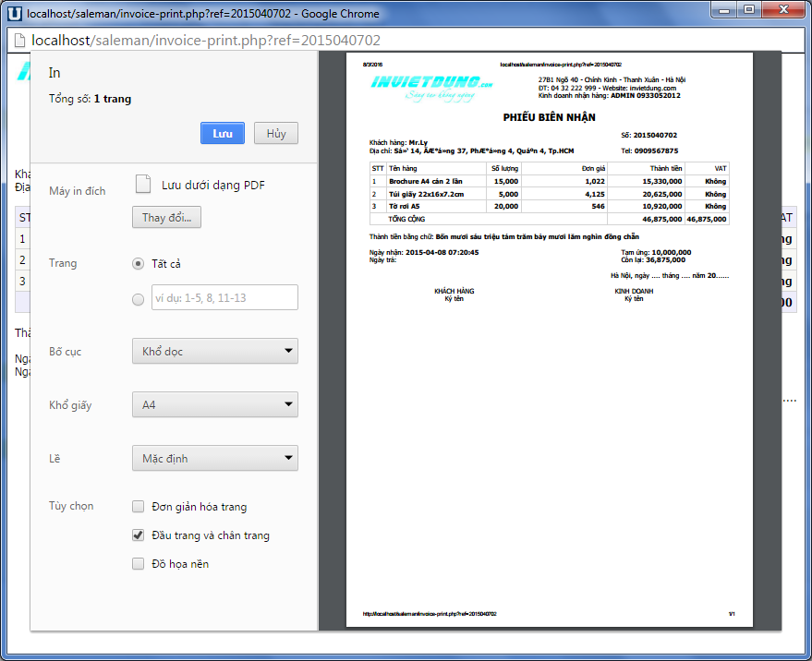Expand the Lề margins dropdown
This screenshot has height=661, width=812.
(214, 459)
